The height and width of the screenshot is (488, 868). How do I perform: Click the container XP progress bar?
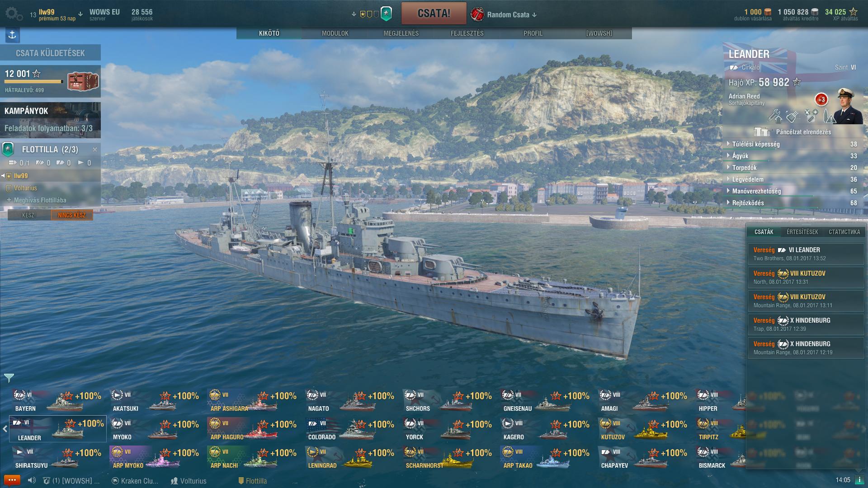[x=34, y=82]
